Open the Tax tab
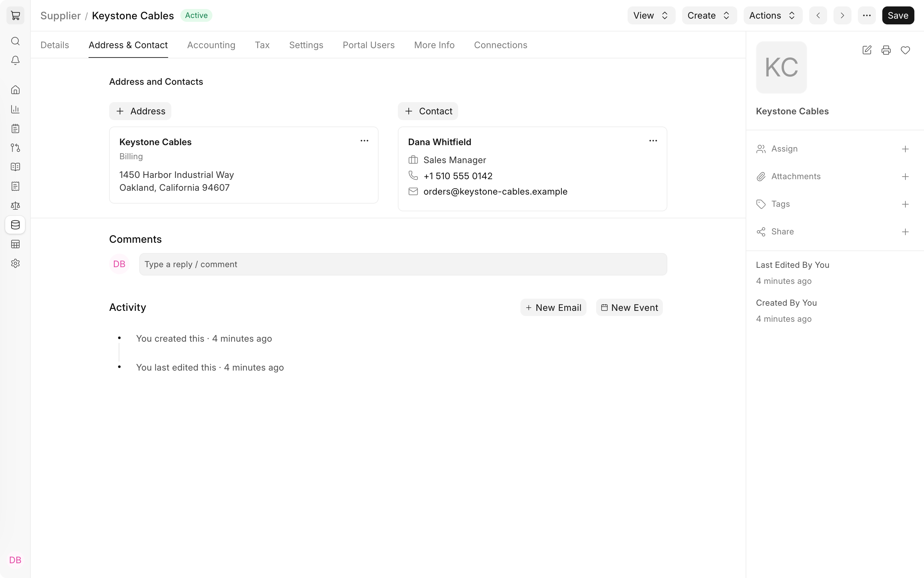This screenshot has height=578, width=924. pyautogui.click(x=262, y=45)
